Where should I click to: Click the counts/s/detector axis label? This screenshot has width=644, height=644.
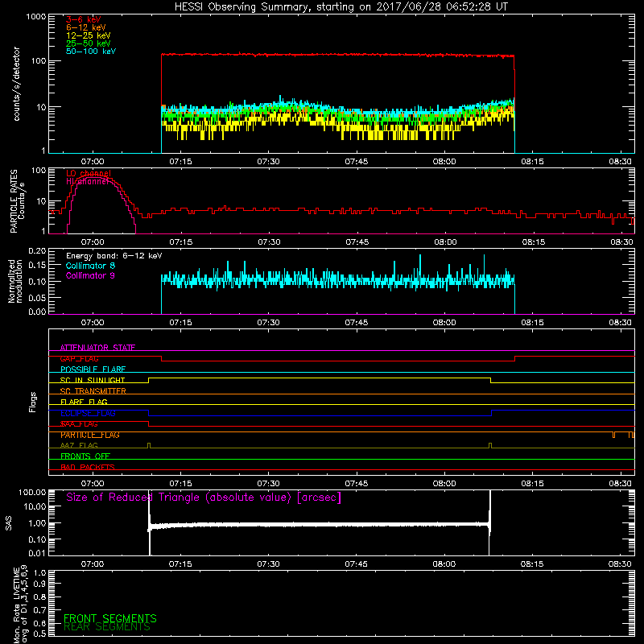pyautogui.click(x=16, y=84)
